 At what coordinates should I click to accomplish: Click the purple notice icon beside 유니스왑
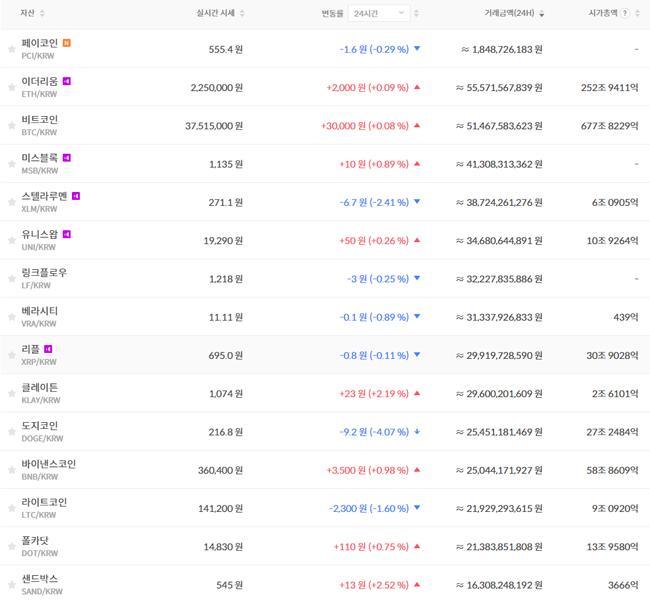[x=67, y=234]
